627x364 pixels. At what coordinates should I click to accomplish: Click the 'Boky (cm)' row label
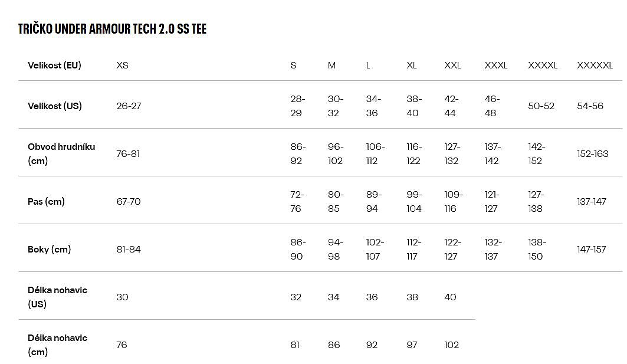tap(49, 250)
